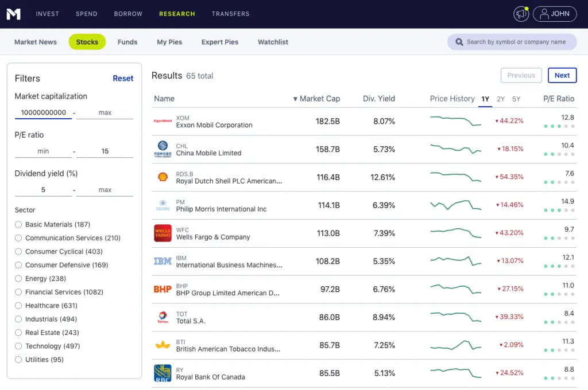Image resolution: width=588 pixels, height=390 pixels.
Task: Click the market capitalization minimum field
Action: (43, 112)
